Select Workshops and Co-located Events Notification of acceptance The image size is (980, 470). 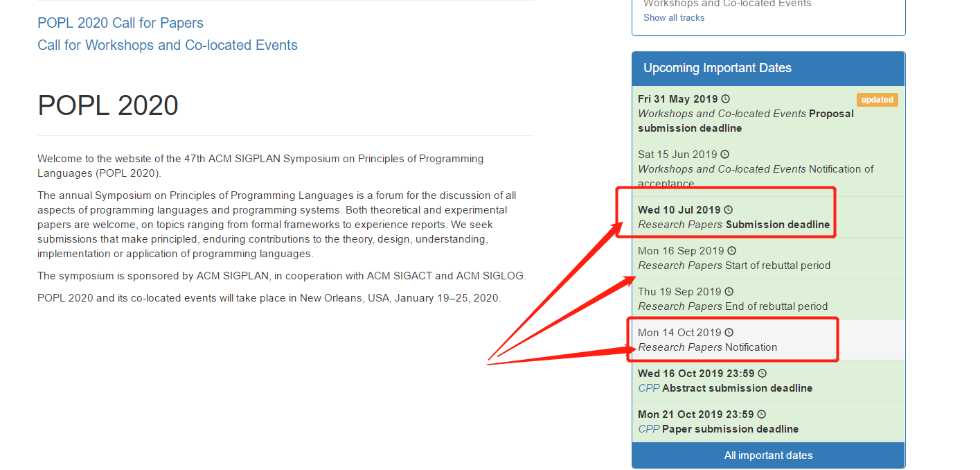(x=768, y=168)
